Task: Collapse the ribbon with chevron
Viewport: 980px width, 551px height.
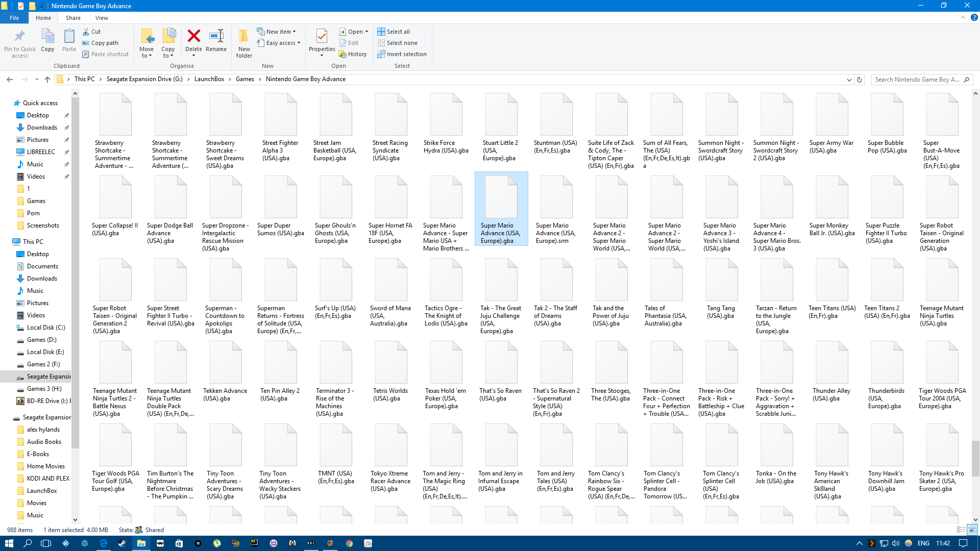Action: pyautogui.click(x=963, y=17)
